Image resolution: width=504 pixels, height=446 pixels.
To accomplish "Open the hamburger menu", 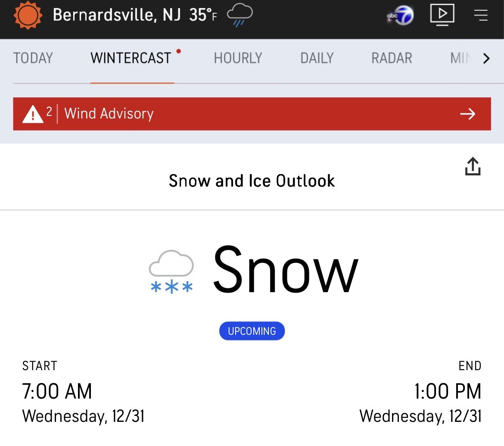I will [x=481, y=16].
